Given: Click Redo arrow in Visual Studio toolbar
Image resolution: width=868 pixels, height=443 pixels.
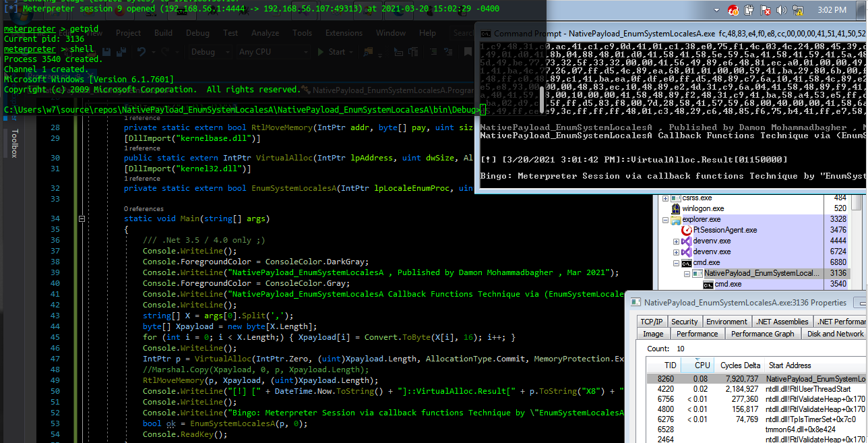Looking at the screenshot, I should tap(164, 52).
